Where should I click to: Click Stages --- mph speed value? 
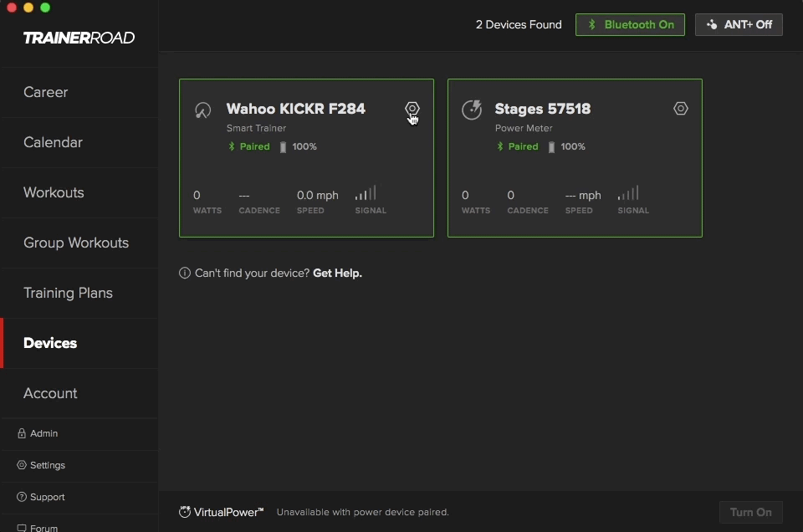tap(583, 195)
